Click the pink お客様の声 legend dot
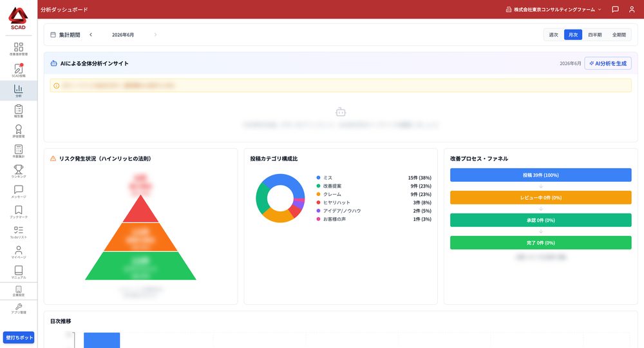 [318, 219]
